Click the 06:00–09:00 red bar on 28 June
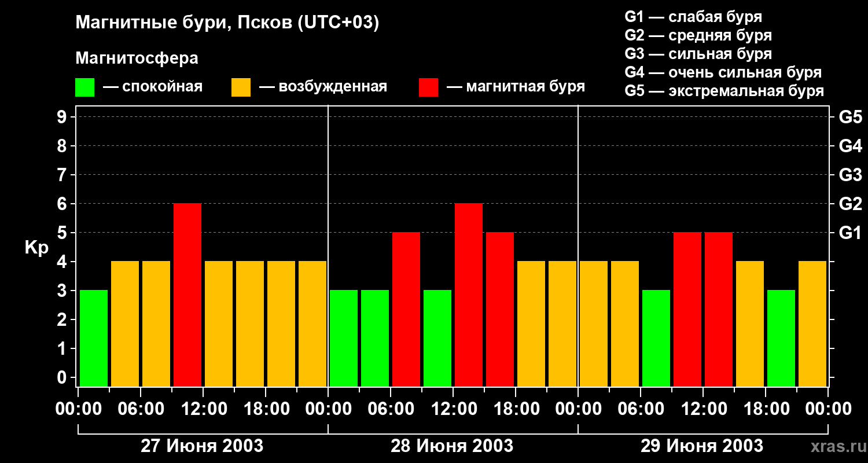Viewport: 868px width, 463px height. click(x=406, y=310)
